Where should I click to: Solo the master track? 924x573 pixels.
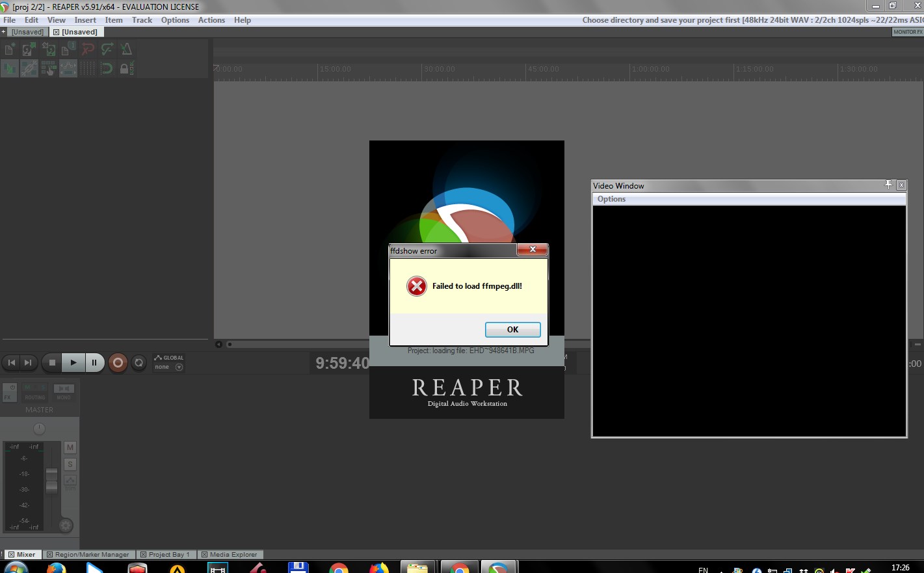click(x=70, y=464)
